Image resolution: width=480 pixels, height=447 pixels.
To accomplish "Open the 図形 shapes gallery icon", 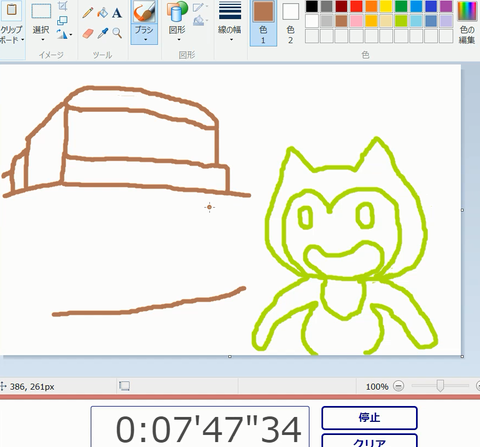I will point(177,12).
